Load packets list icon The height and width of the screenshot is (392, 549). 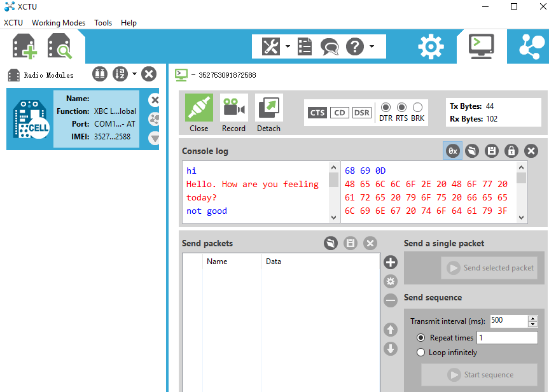[x=331, y=242]
